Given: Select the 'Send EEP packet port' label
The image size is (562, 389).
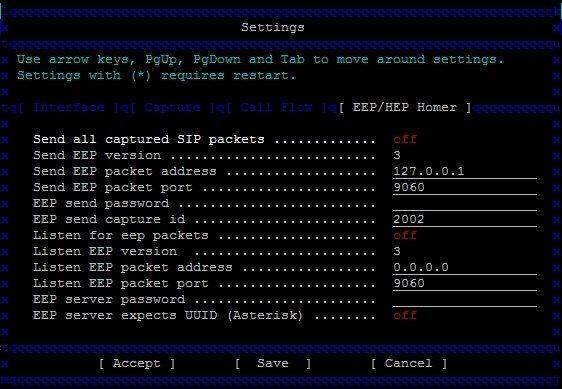Looking at the screenshot, I should point(113,188).
